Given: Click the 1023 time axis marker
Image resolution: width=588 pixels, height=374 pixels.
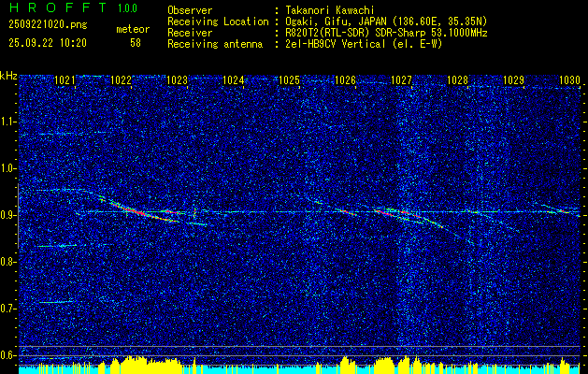Looking at the screenshot, I should 177,79.
